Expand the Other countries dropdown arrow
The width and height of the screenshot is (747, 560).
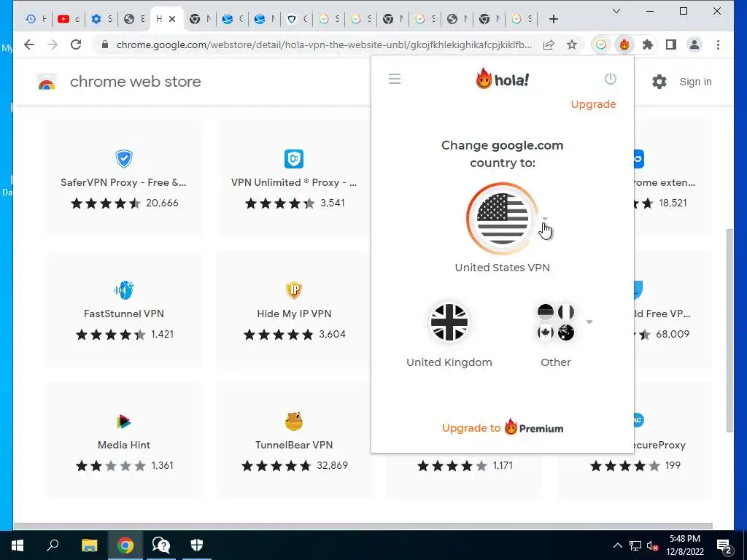[589, 322]
